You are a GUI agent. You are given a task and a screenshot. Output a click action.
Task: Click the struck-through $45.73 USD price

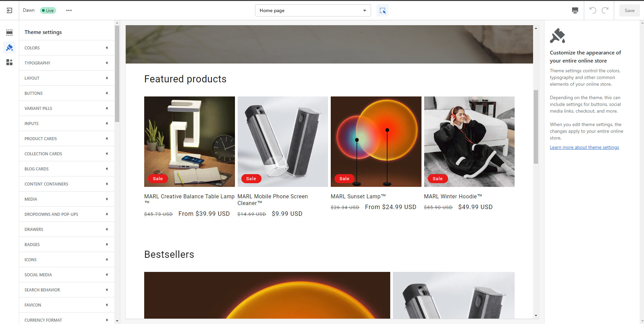[158, 214]
